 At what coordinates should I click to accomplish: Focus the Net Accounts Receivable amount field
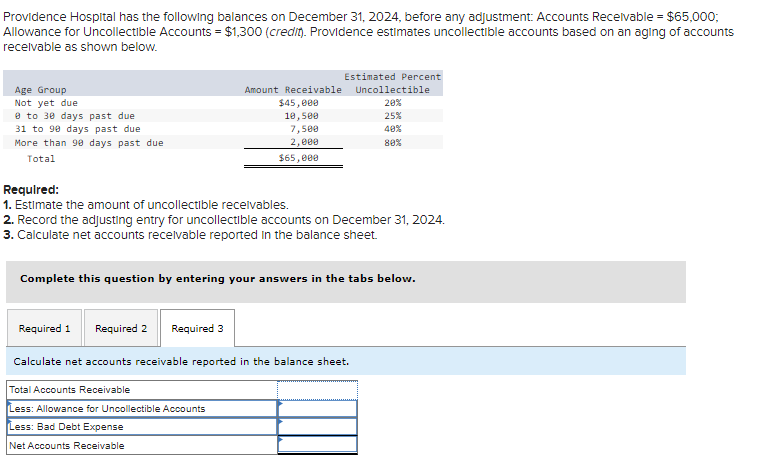[x=318, y=444]
